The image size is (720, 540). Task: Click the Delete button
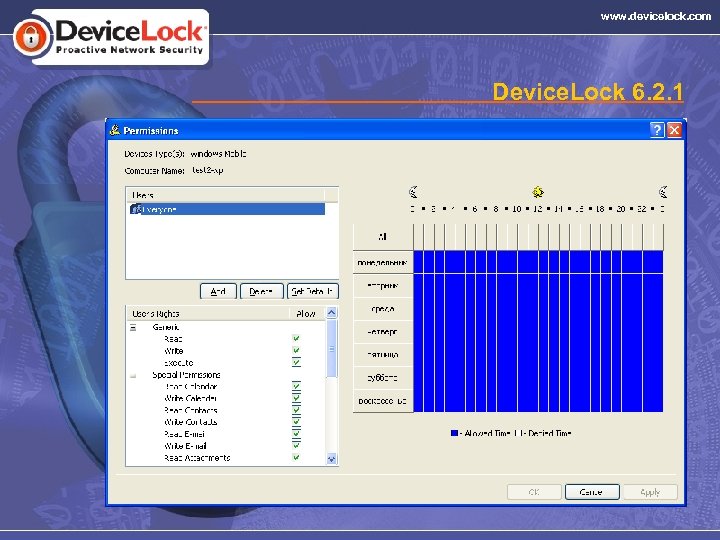coord(261,291)
